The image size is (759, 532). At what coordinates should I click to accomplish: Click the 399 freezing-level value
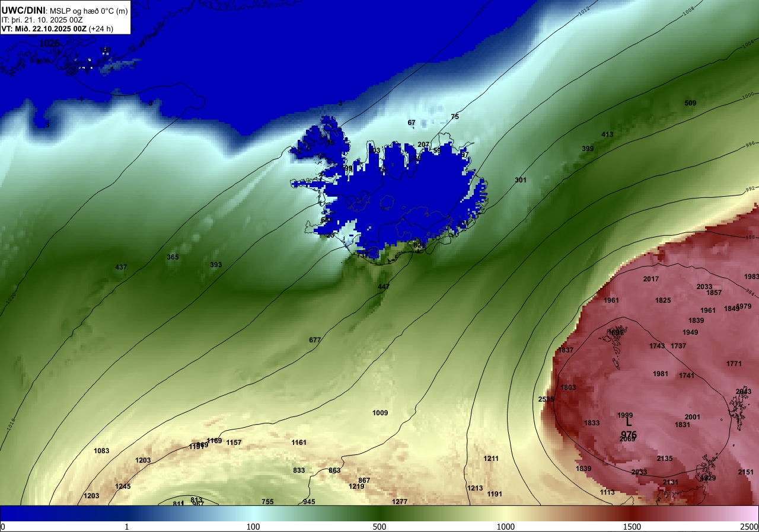click(588, 149)
